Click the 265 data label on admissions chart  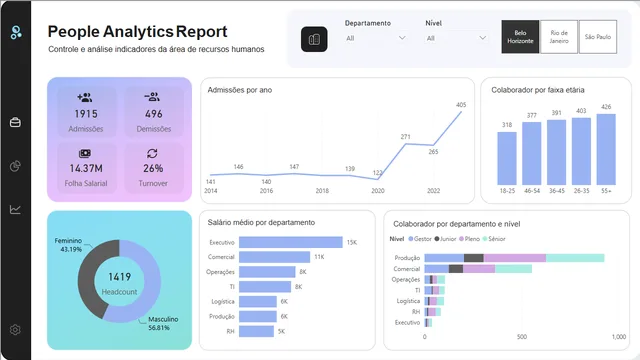[433, 151]
